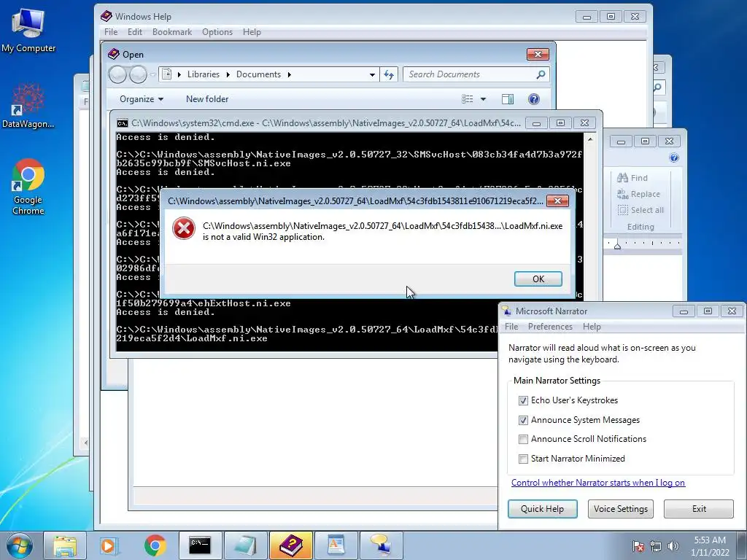Viewport: 747px width, 560px height.
Task: Toggle Announce System Messages checkbox
Action: [523, 420]
